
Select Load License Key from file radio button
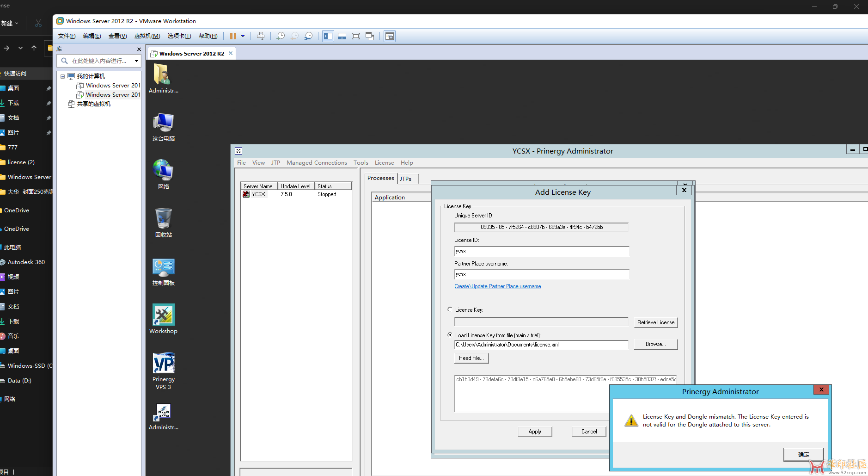[450, 335]
